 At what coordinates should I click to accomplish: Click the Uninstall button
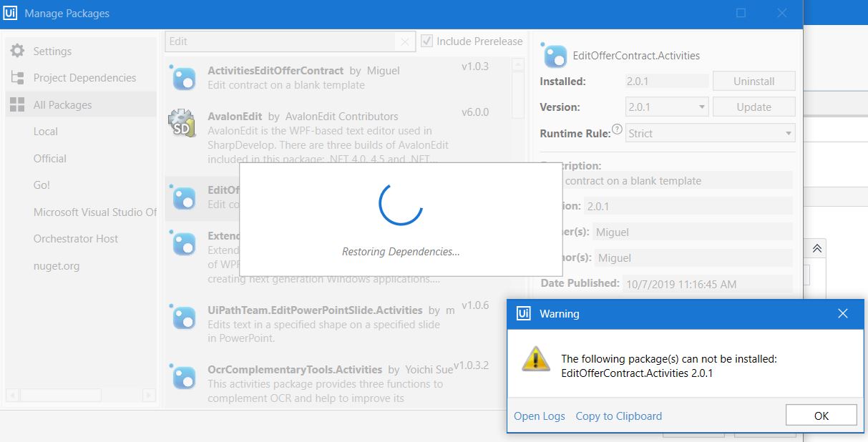754,81
